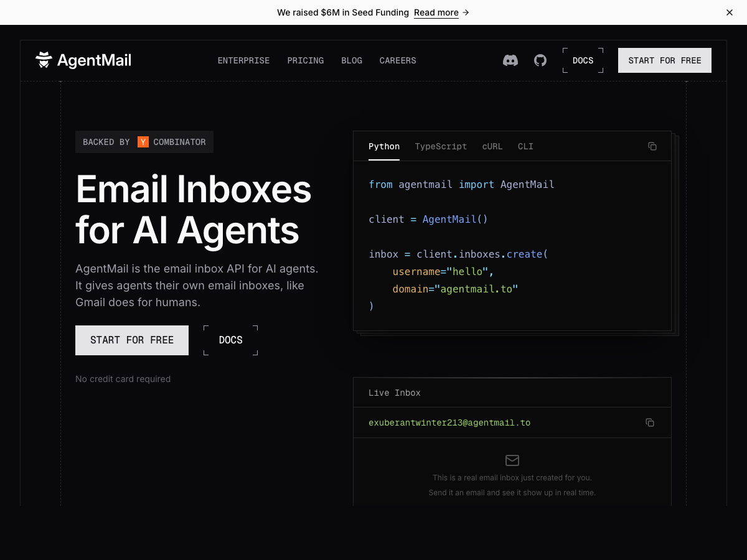The width and height of the screenshot is (747, 560).
Task: Open the GitHub repository icon
Action: coord(540,60)
